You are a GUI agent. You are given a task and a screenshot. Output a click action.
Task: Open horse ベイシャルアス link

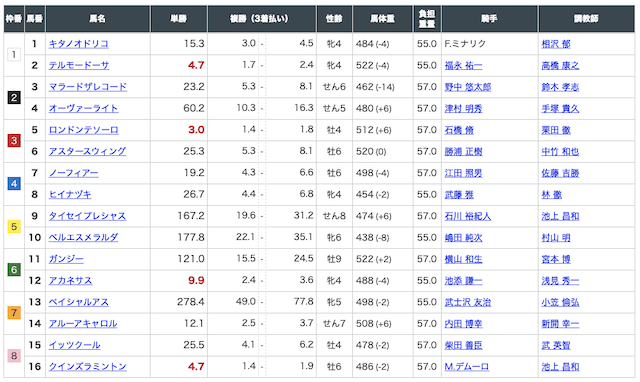79,302
